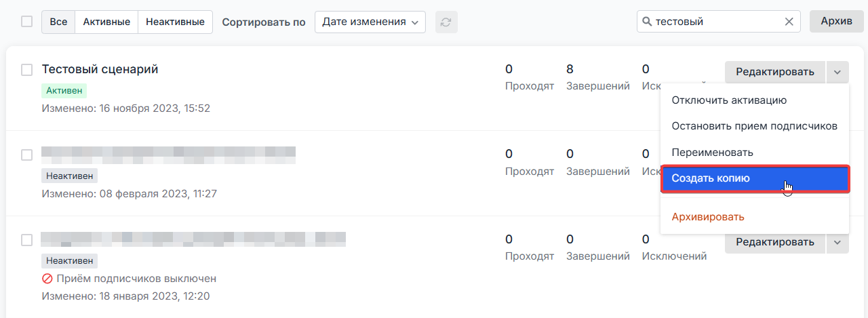Pick Остановить прием подписчиков option
868x318 pixels.
[754, 126]
